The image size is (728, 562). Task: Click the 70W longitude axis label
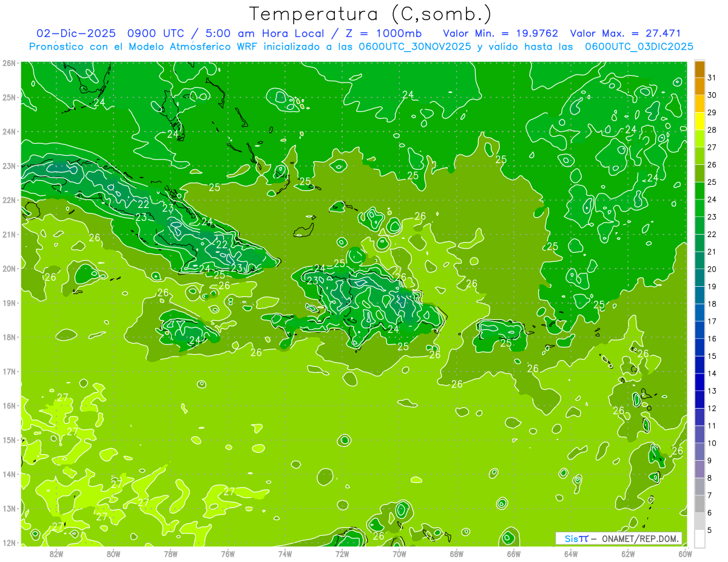pyautogui.click(x=399, y=554)
